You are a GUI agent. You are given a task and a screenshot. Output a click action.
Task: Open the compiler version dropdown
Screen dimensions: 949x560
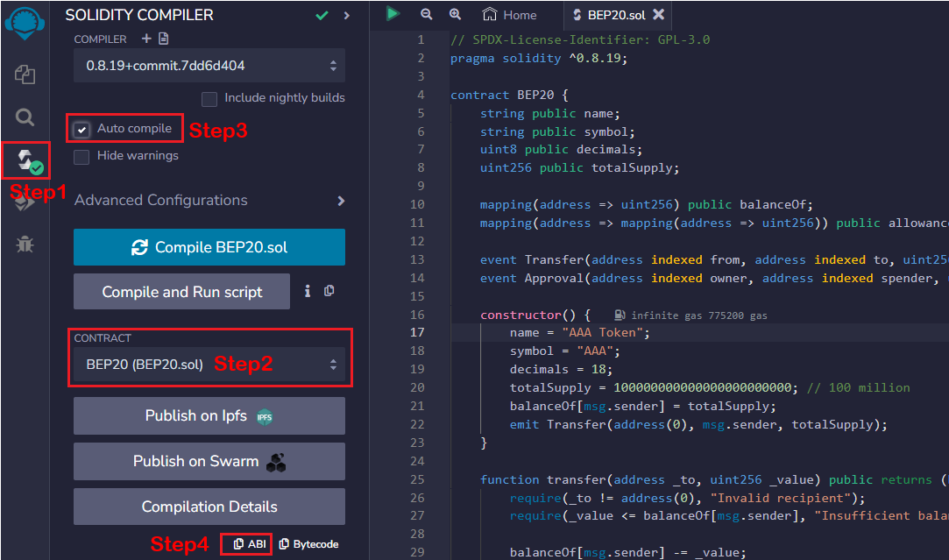209,66
